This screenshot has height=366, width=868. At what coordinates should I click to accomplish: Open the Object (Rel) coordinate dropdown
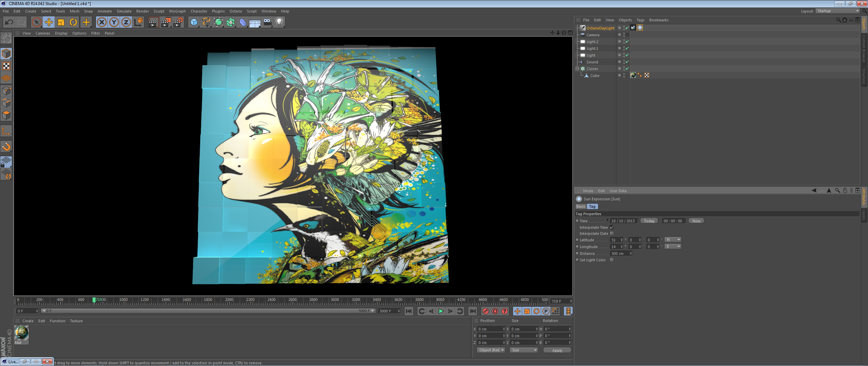point(491,350)
